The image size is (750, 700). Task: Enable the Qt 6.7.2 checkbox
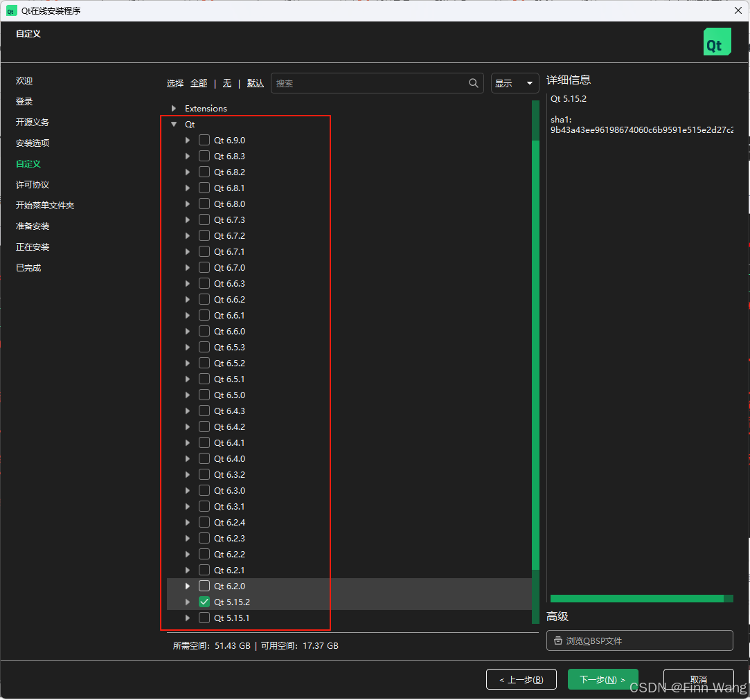tap(204, 235)
